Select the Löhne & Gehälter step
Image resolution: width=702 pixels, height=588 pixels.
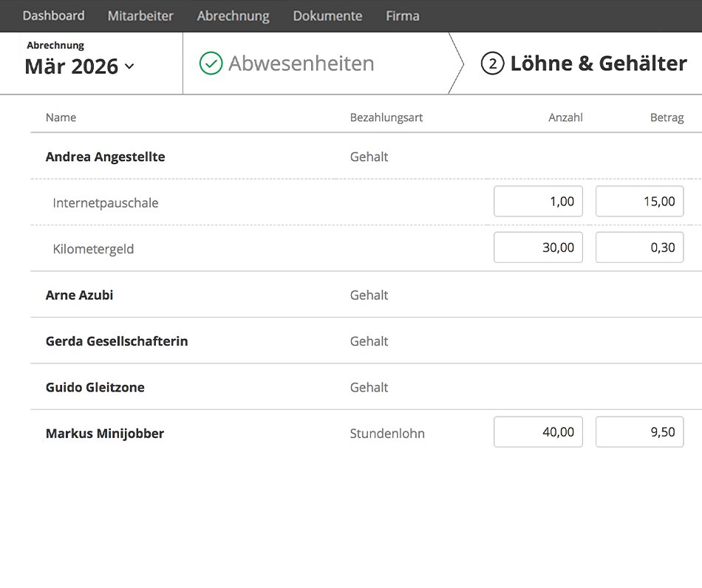click(x=598, y=64)
